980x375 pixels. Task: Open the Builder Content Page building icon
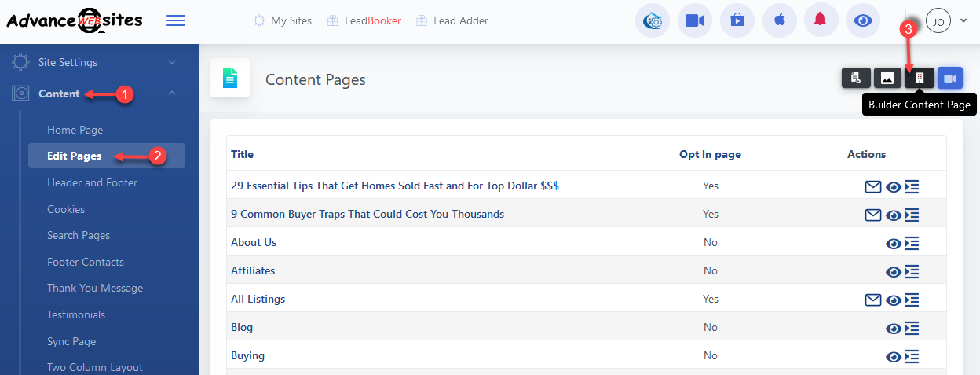click(x=919, y=78)
